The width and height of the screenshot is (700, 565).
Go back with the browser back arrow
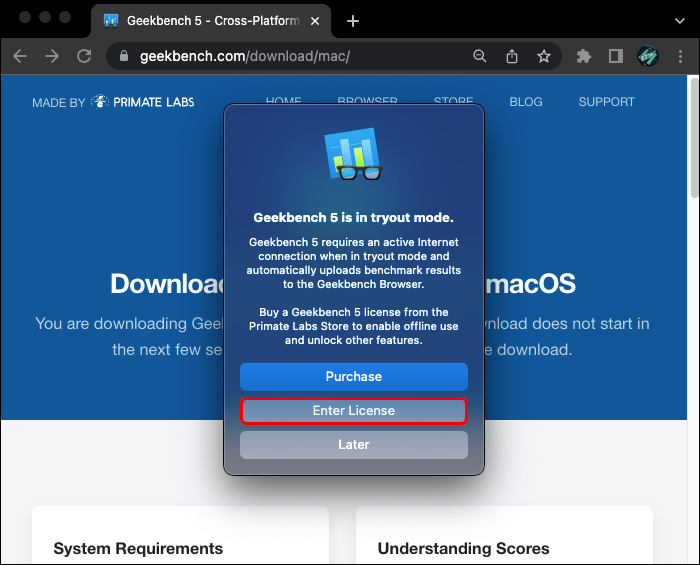coord(20,56)
